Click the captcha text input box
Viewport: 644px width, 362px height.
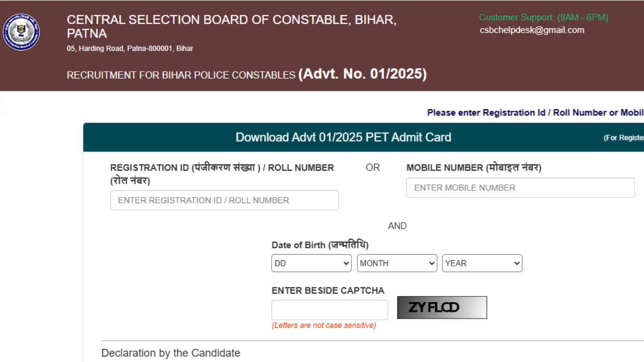(329, 310)
